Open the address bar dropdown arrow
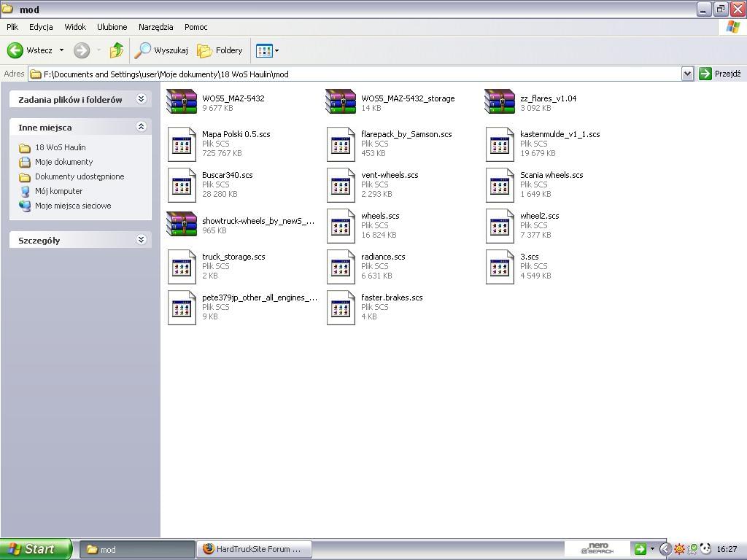Screen dimensions: 747x560 [687, 74]
